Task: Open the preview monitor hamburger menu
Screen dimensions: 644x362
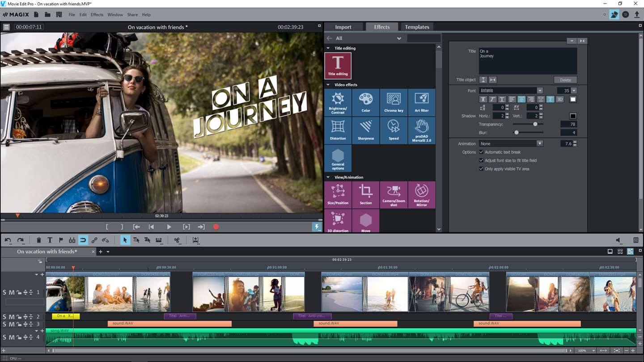Action: tap(6, 27)
